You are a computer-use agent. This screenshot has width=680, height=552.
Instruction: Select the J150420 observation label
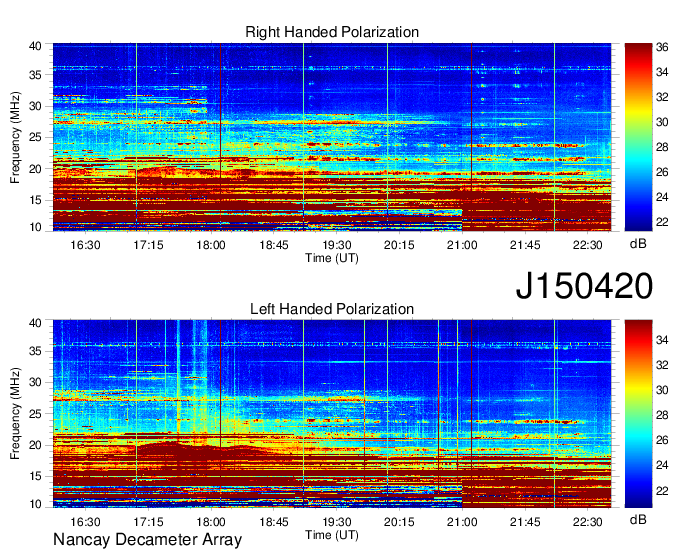tap(584, 286)
